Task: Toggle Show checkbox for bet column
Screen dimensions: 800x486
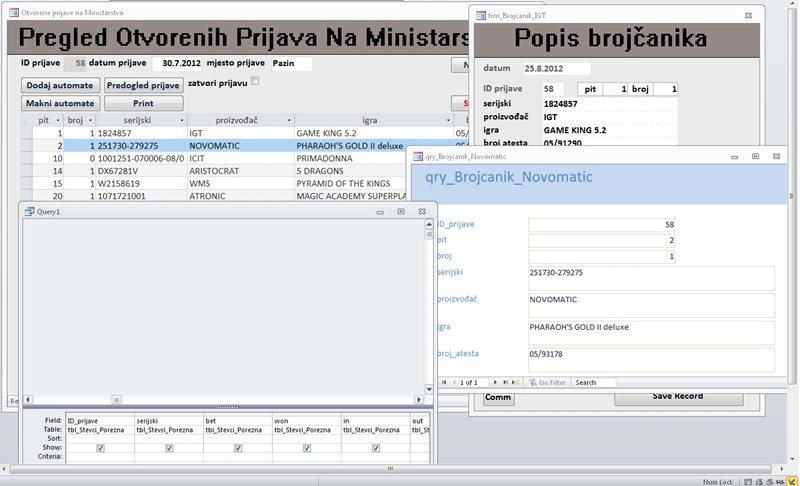Action: [x=238, y=448]
